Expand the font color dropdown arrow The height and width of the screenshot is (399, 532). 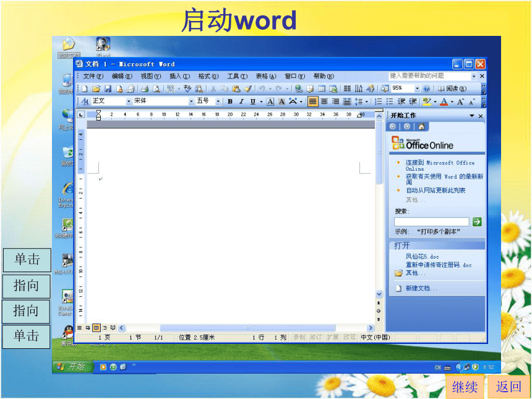pos(452,102)
